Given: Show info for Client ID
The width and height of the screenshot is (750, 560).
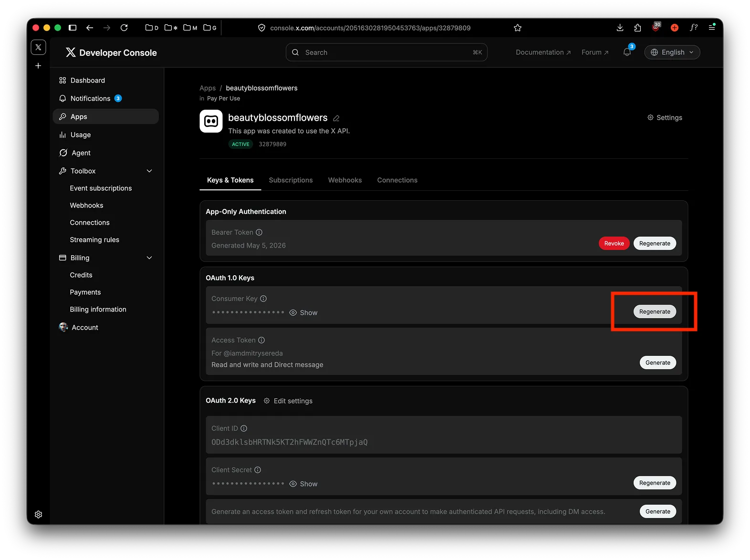Looking at the screenshot, I should (244, 428).
